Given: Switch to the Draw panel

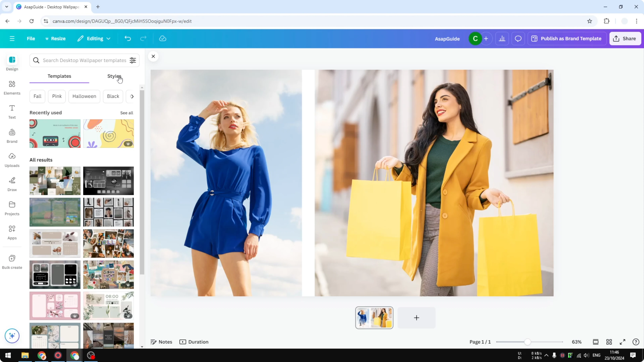Looking at the screenshot, I should click(x=12, y=184).
